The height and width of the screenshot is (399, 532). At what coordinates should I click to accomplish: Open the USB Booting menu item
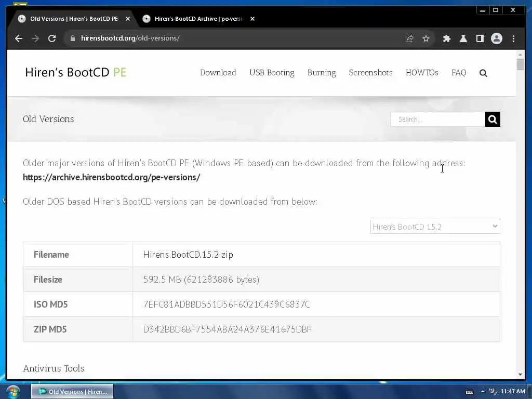(271, 73)
